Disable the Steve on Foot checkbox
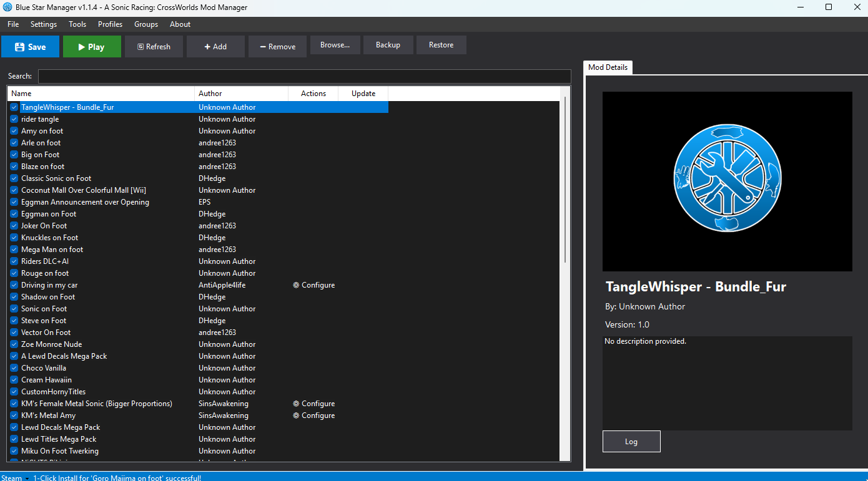Image resolution: width=868 pixels, height=481 pixels. click(x=14, y=321)
